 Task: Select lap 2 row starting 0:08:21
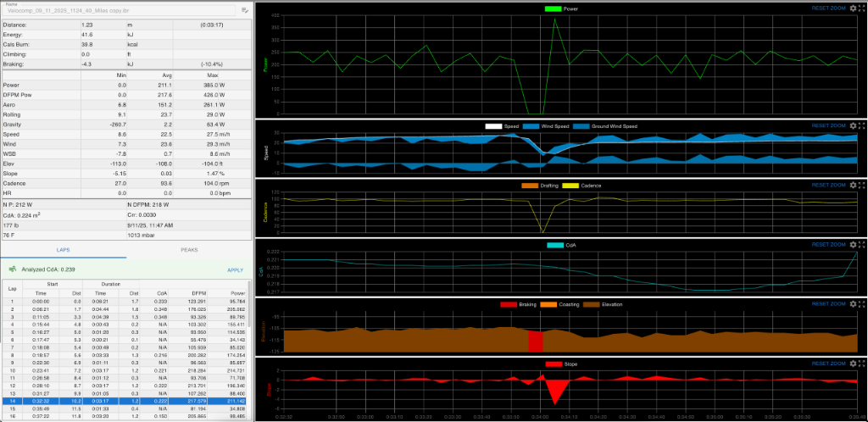(126, 308)
